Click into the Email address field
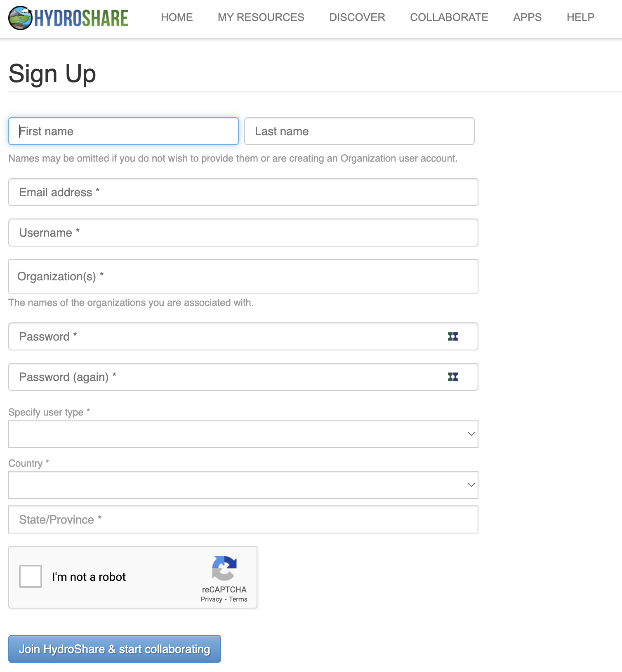 point(243,192)
